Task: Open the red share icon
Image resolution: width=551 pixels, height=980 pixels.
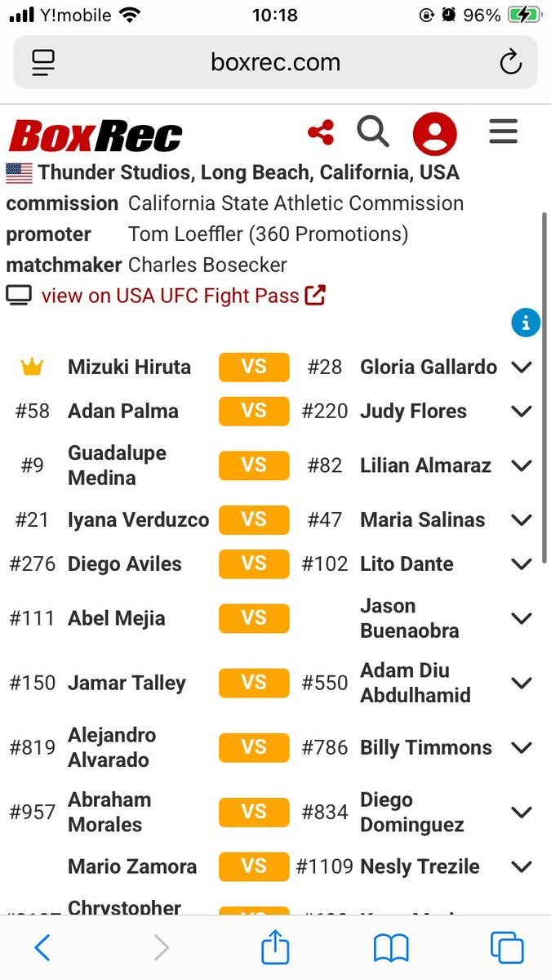Action: coord(321,133)
